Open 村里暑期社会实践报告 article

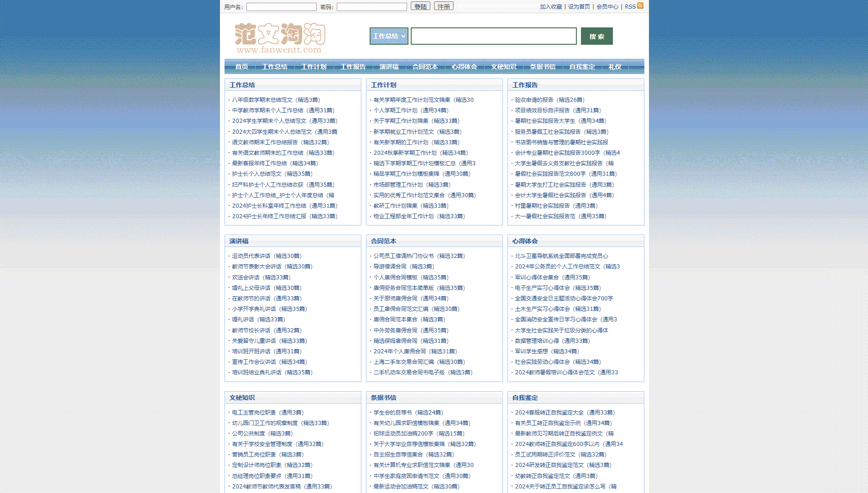(556, 206)
